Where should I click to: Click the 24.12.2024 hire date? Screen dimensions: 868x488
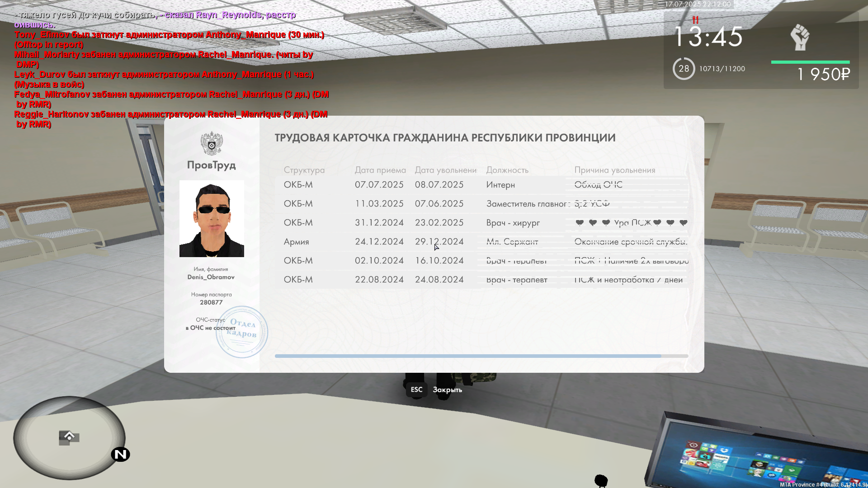[379, 241]
